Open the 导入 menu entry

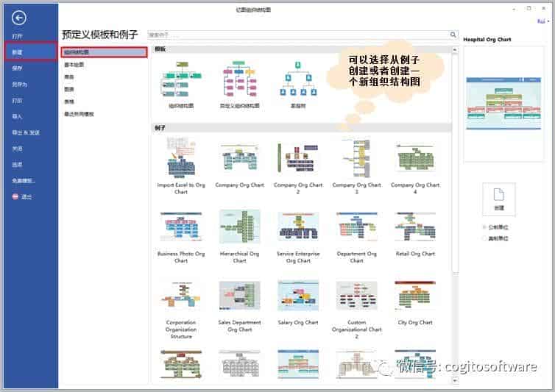point(17,116)
